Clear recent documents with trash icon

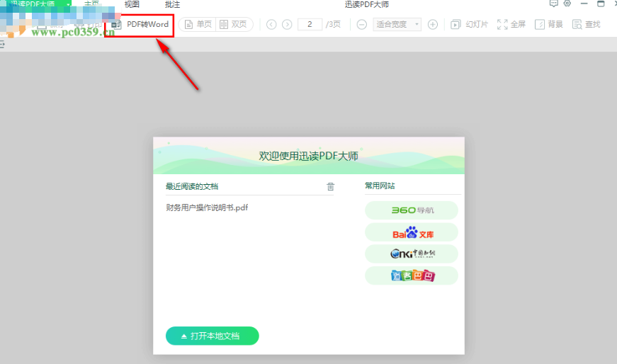tap(331, 186)
